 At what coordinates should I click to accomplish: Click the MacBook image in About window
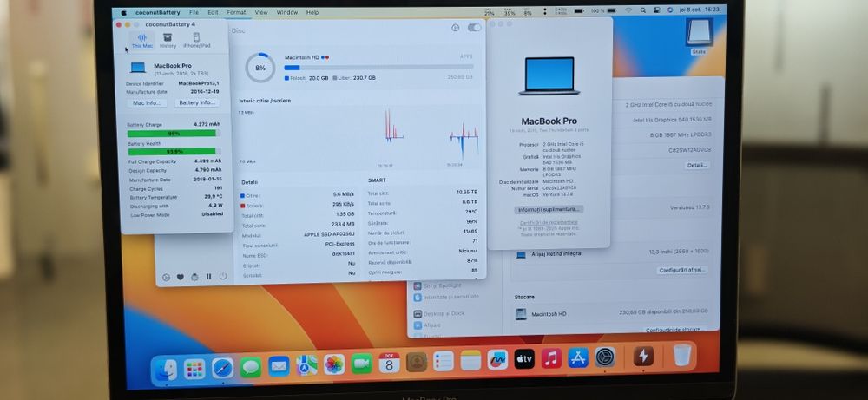(549, 75)
